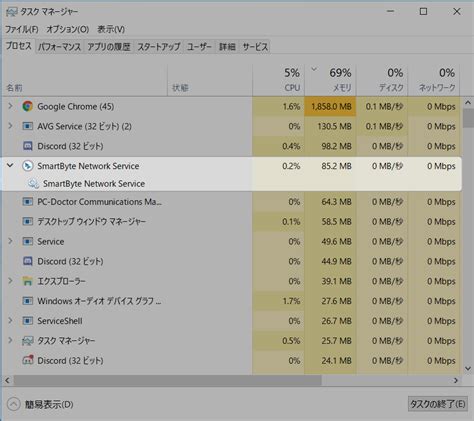
Task: Click the horizontal scrollbar right arrow
Action: [x=456, y=380]
